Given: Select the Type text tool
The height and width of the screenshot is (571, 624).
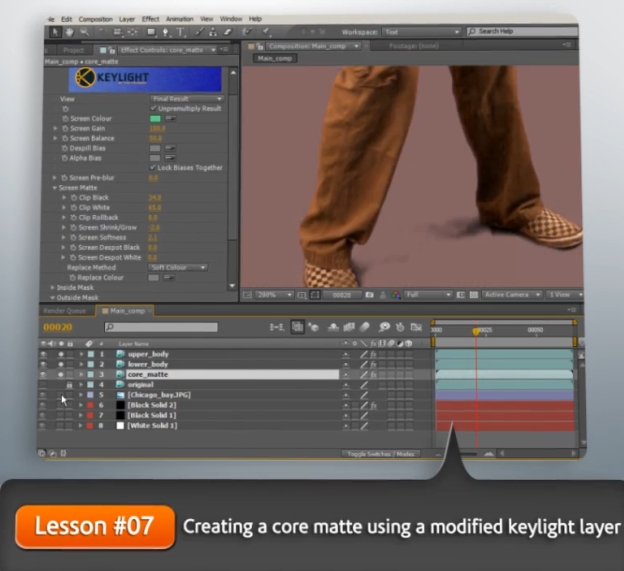Looking at the screenshot, I should (181, 32).
